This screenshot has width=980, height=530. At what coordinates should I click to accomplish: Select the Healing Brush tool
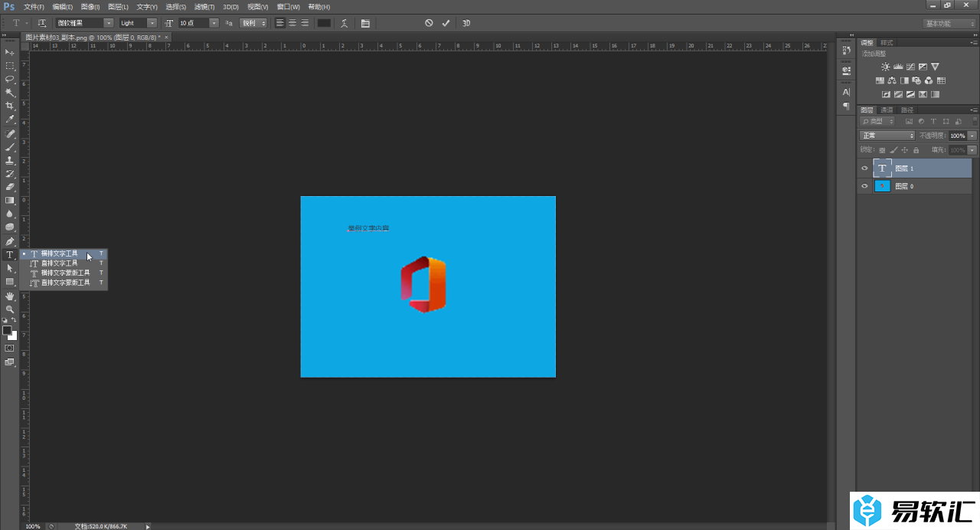(x=10, y=134)
